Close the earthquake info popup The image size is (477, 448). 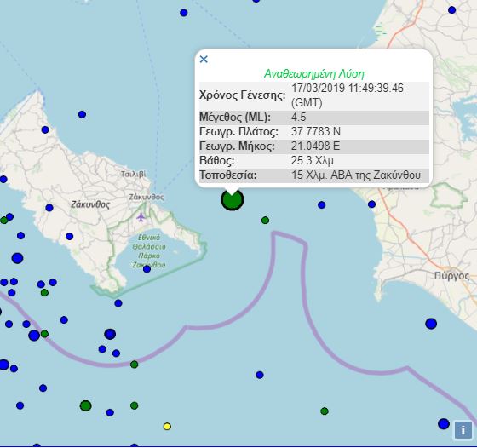point(204,59)
